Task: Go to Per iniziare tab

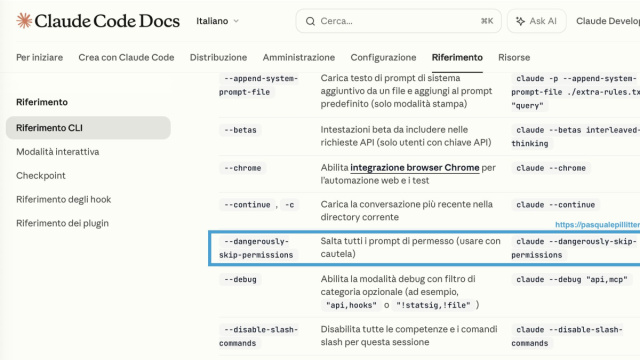Action: coord(40,58)
